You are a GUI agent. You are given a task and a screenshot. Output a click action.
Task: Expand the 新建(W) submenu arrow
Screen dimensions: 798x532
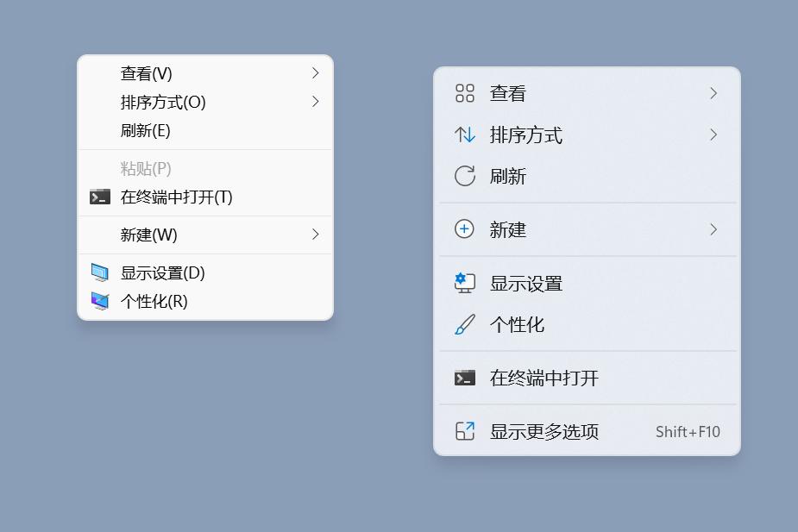(x=315, y=235)
